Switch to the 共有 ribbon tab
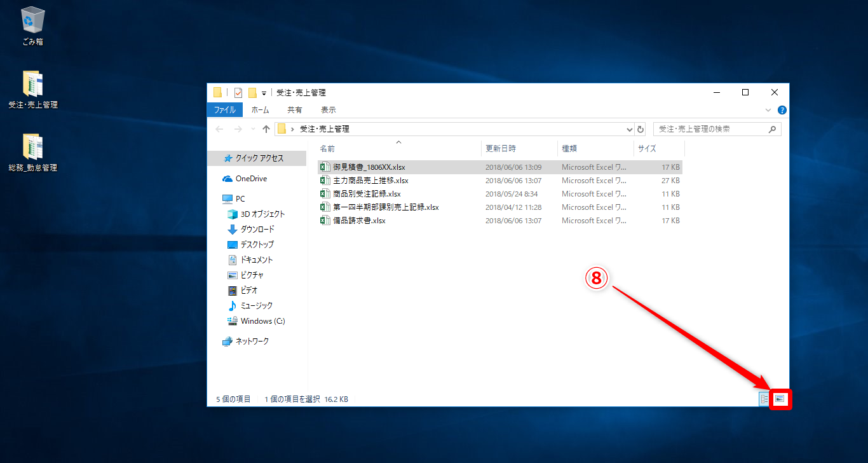Screen dimensions: 868x463 294,110
